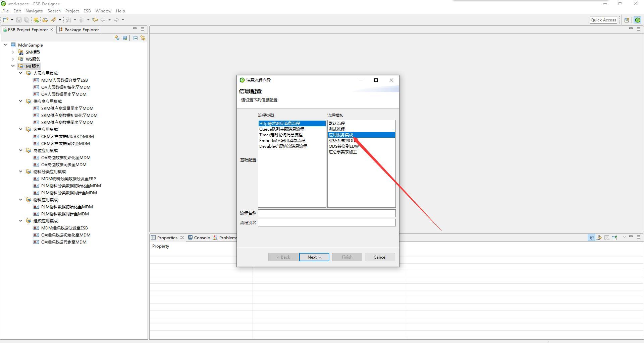644x343 pixels.
Task: Toggle Show Categories in Properties view
Action: [591, 237]
